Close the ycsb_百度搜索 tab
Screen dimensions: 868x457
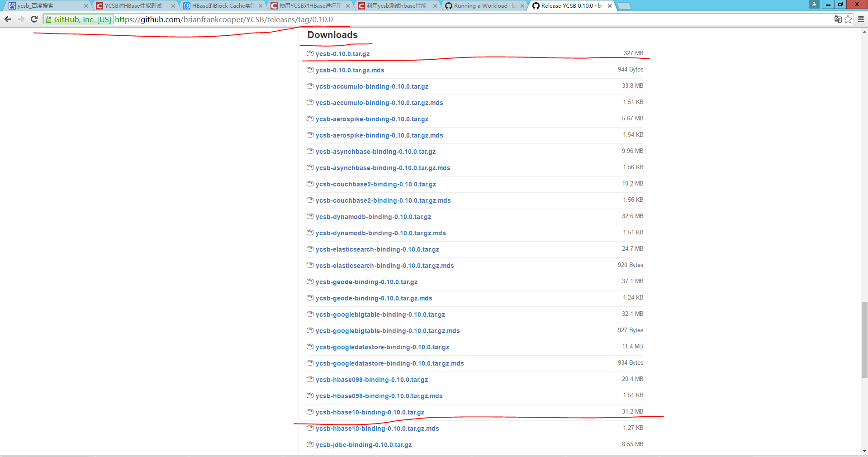click(86, 6)
